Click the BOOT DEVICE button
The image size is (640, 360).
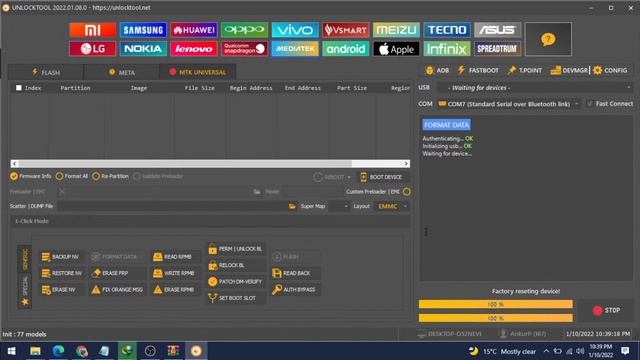pos(381,177)
